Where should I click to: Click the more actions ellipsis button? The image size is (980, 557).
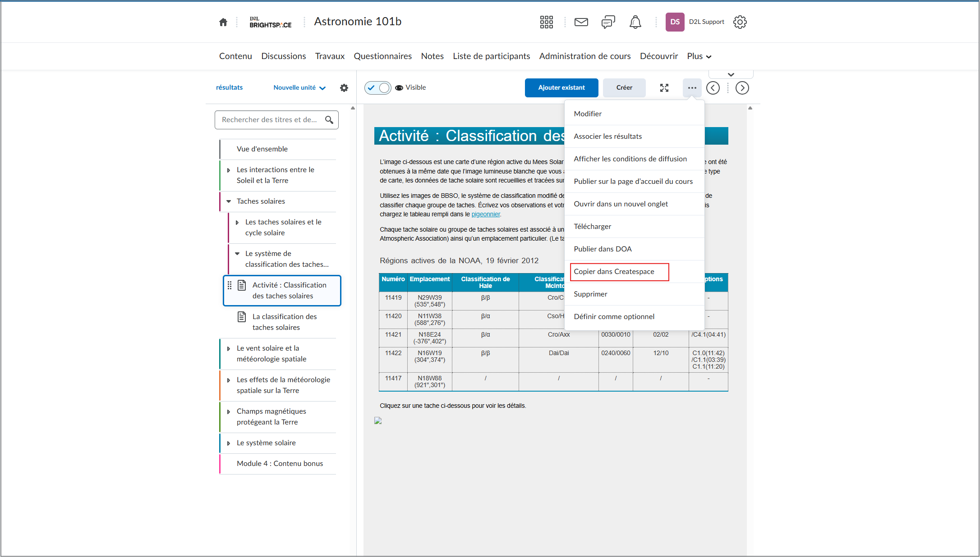click(692, 88)
